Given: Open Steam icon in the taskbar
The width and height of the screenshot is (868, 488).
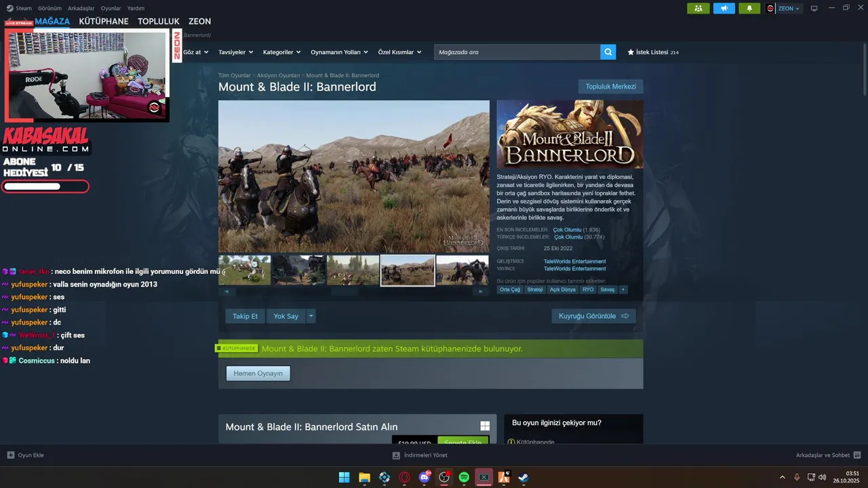Looking at the screenshot, I should click(524, 477).
